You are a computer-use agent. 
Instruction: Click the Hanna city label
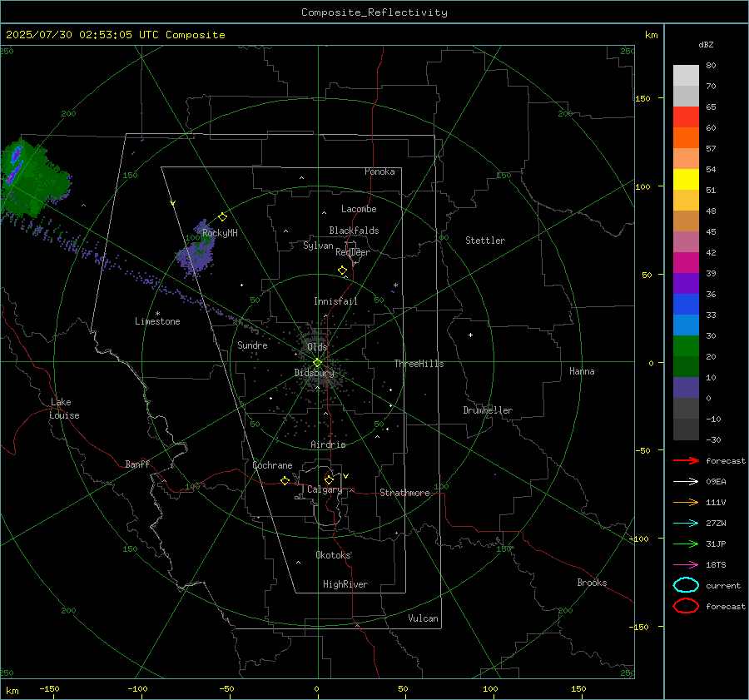click(x=582, y=371)
